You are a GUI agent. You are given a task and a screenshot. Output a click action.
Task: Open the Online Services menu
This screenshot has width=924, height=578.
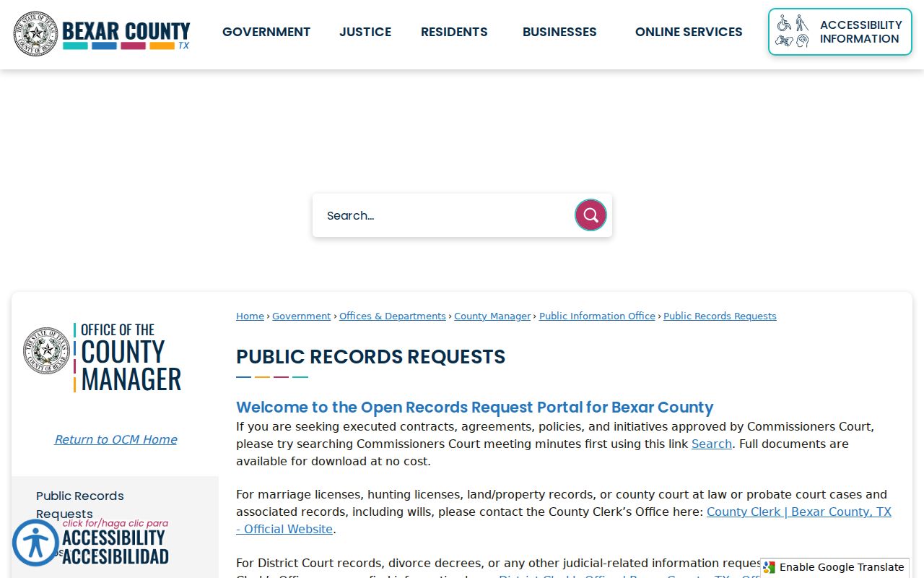(x=689, y=32)
